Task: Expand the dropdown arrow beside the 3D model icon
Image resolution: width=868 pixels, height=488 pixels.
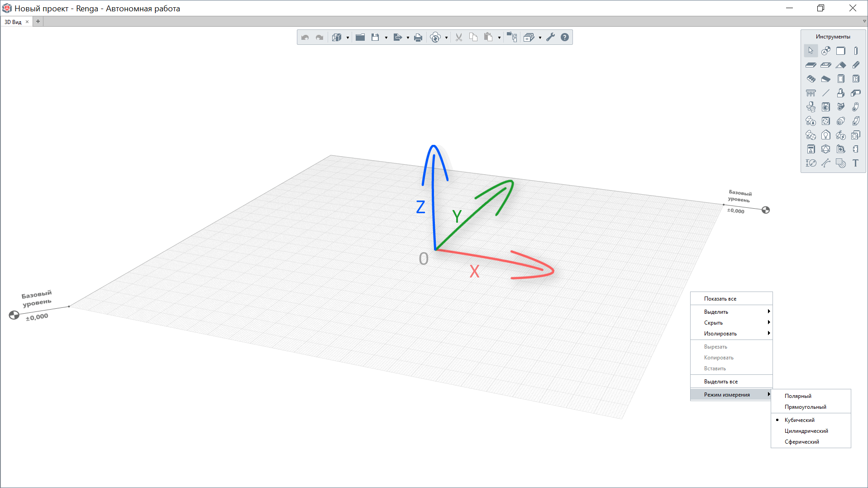Action: point(348,38)
